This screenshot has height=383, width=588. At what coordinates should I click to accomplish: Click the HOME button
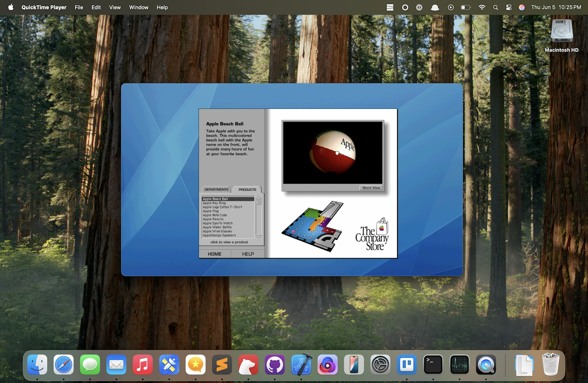point(214,254)
